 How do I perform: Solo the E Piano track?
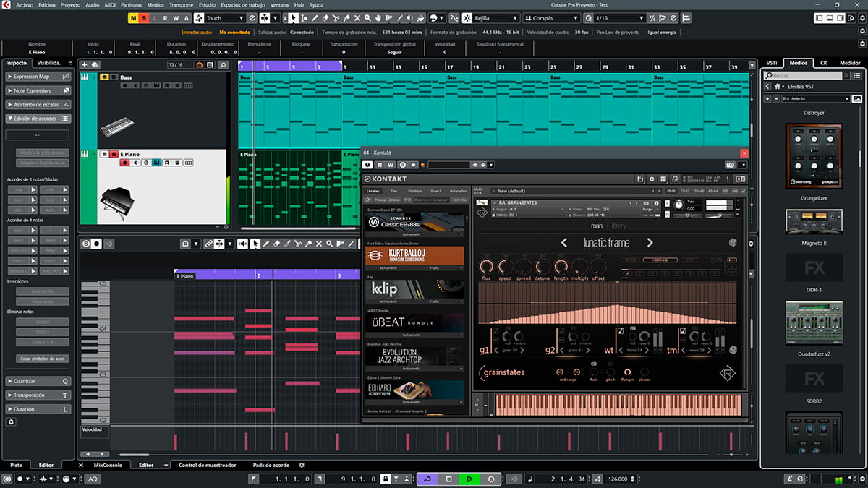pyautogui.click(x=114, y=154)
